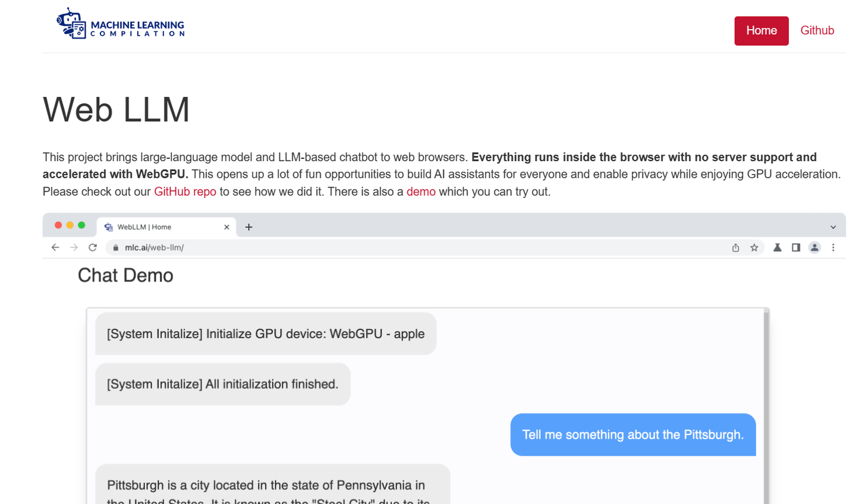Open the Chrome Labs flask icon
856x504 pixels.
(777, 248)
